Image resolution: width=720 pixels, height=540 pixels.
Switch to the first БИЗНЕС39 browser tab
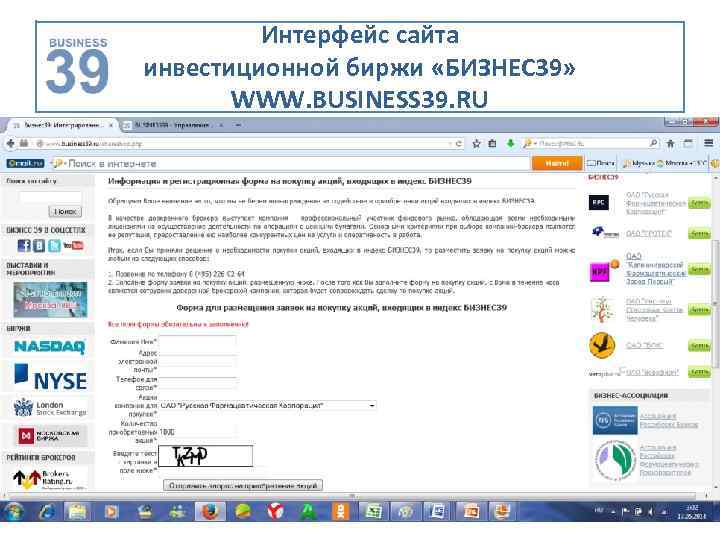pos(60,125)
